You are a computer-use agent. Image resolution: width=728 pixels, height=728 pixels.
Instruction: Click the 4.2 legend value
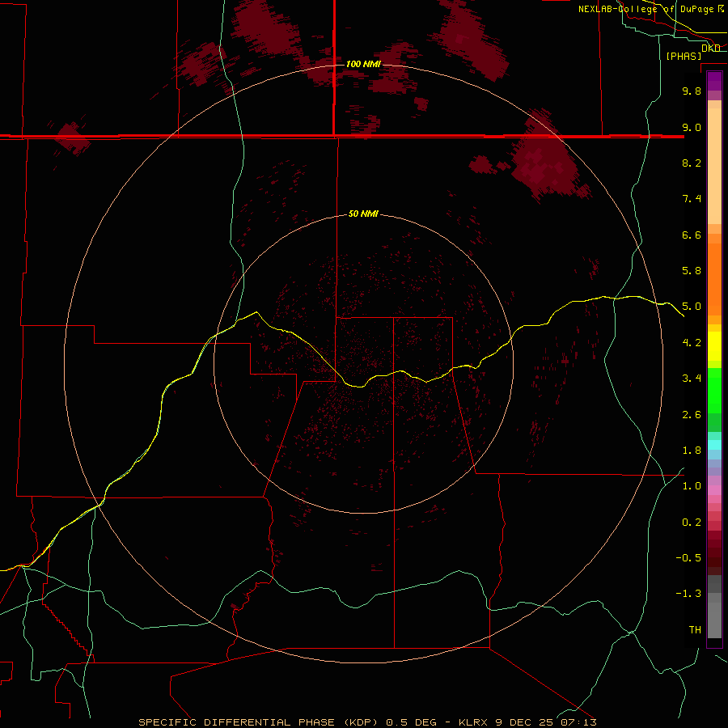692,343
